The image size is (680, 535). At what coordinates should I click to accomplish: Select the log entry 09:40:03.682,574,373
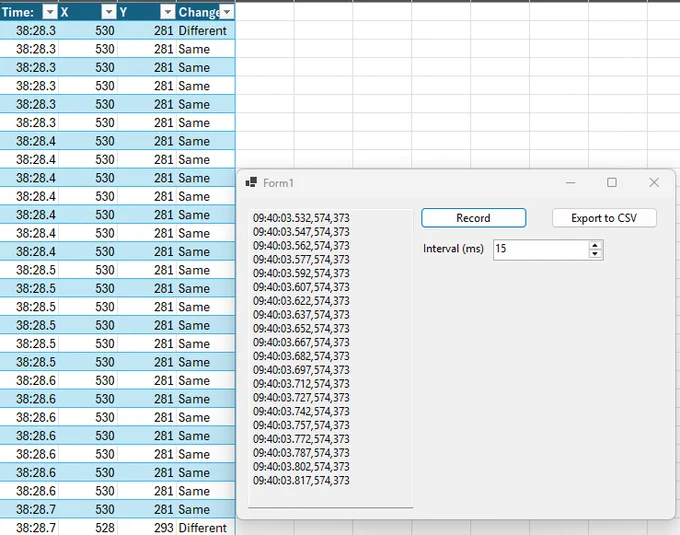pos(301,356)
